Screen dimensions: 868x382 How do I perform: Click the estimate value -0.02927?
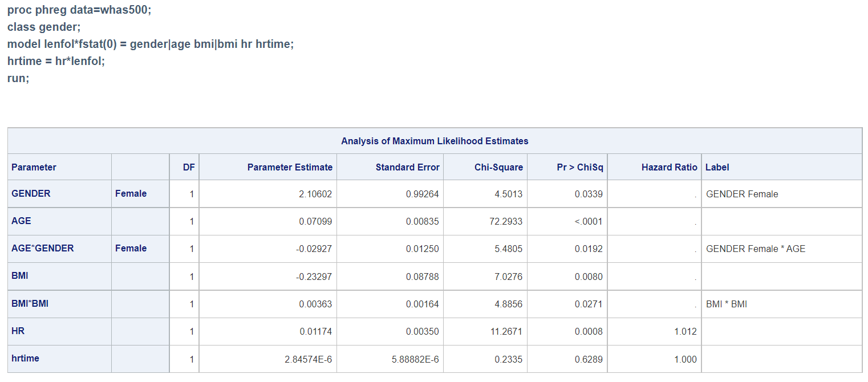pyautogui.click(x=314, y=249)
